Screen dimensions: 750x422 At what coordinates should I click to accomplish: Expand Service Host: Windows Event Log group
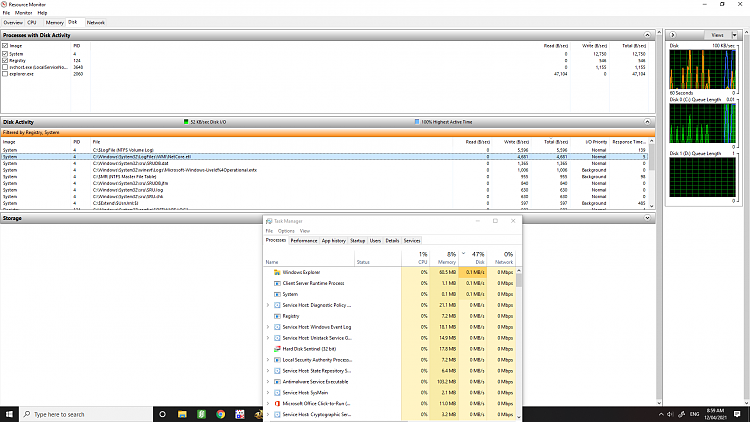(x=268, y=327)
